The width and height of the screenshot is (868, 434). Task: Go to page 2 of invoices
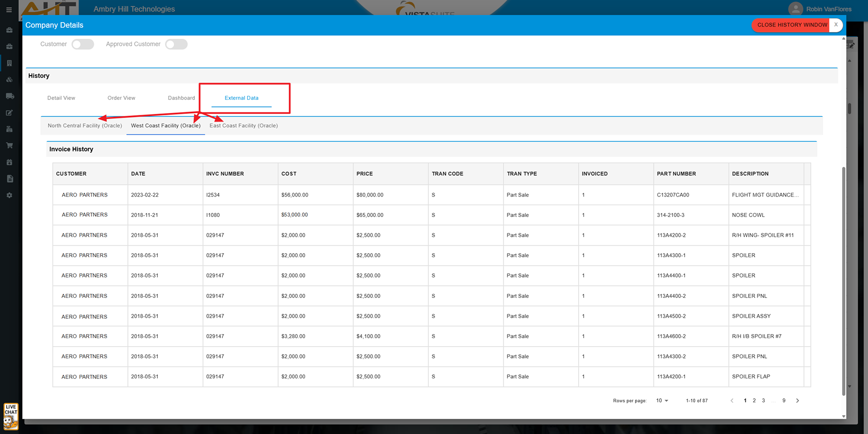tap(754, 401)
